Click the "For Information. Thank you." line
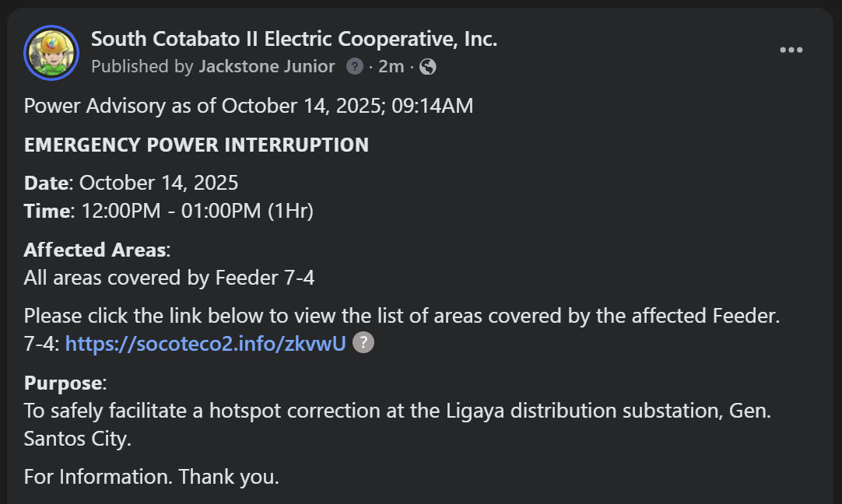Image resolution: width=842 pixels, height=504 pixels. [x=151, y=477]
